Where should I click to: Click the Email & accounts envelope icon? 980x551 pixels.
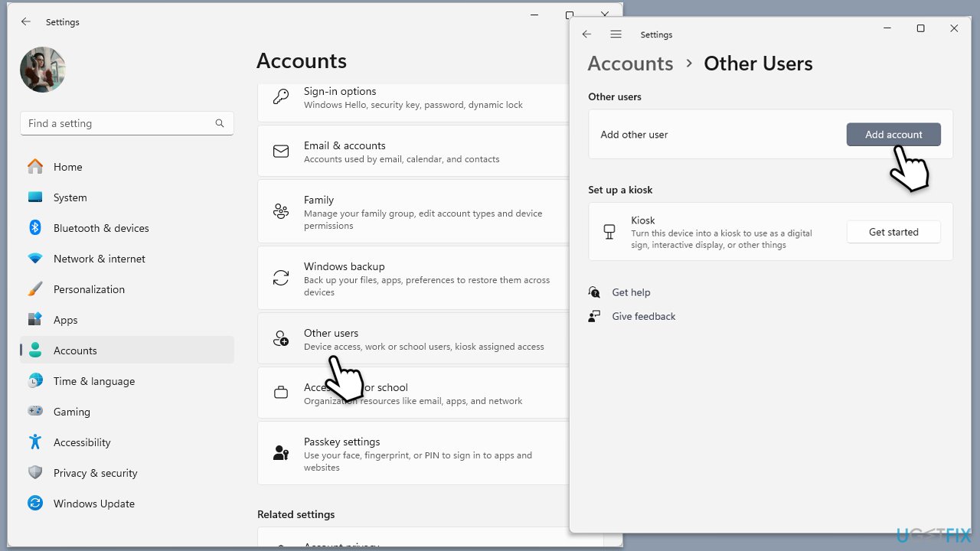click(281, 152)
